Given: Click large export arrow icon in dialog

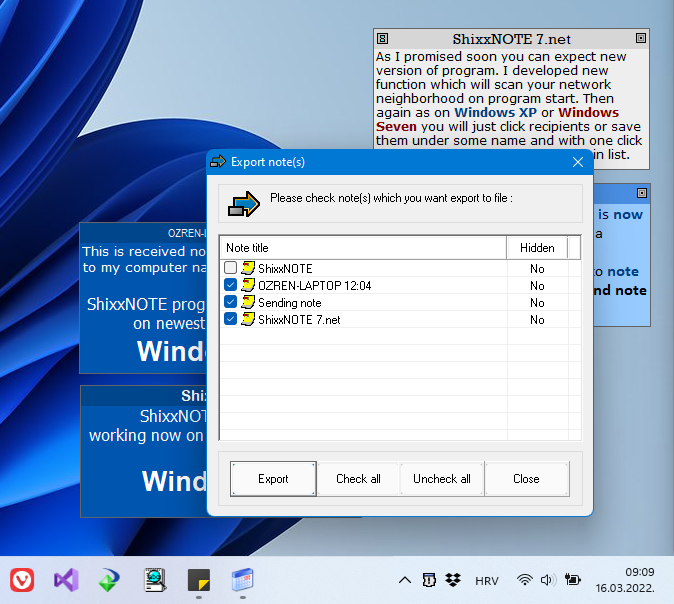Looking at the screenshot, I should [244, 204].
